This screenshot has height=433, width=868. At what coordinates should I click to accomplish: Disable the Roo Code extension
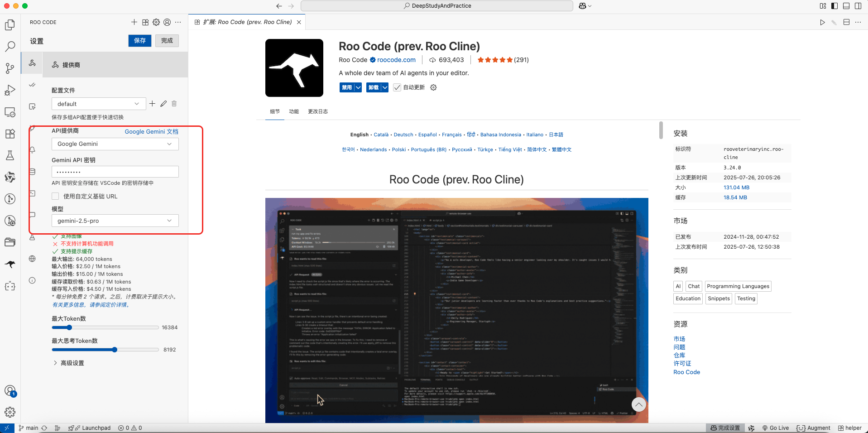(x=347, y=87)
